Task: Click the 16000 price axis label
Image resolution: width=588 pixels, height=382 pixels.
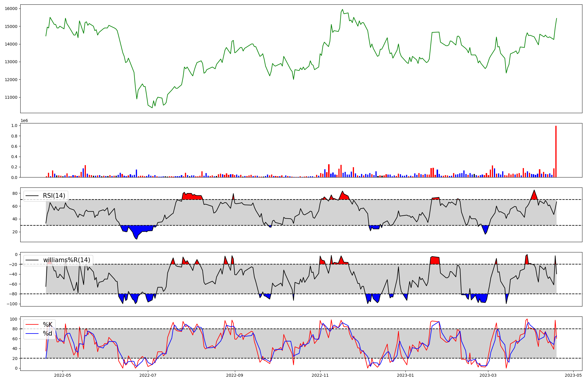Action: 11,9
